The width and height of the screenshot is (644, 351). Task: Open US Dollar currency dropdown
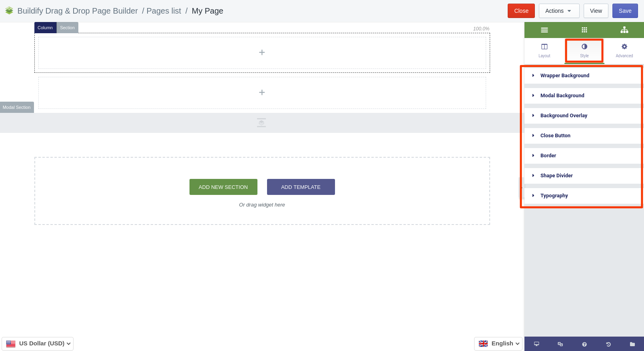pyautogui.click(x=38, y=343)
